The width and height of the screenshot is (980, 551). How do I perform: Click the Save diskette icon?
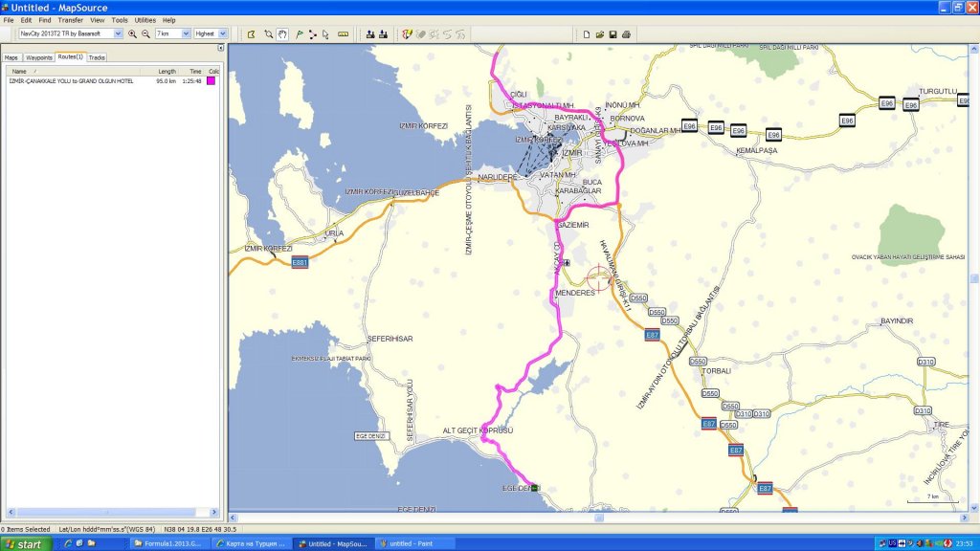point(612,34)
